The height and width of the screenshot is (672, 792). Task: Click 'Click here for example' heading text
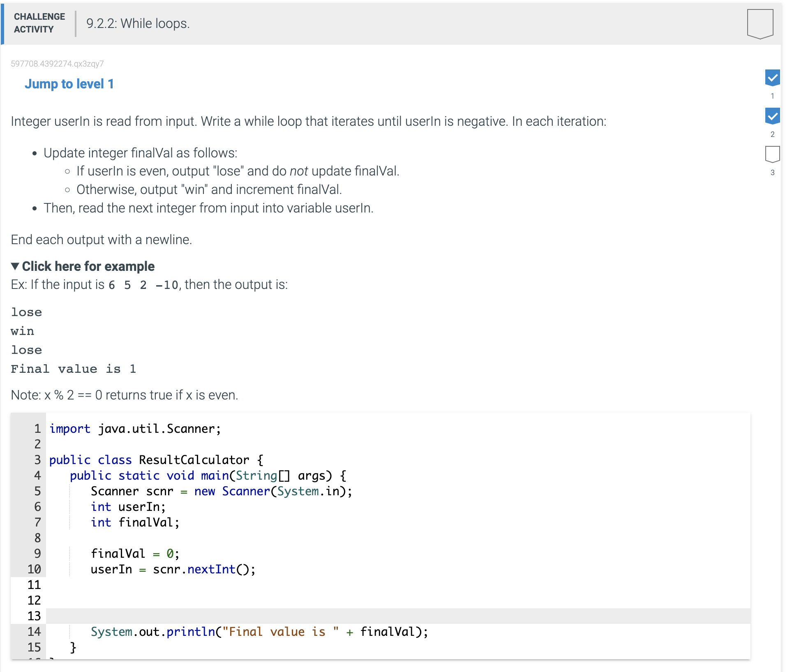pyautogui.click(x=88, y=266)
